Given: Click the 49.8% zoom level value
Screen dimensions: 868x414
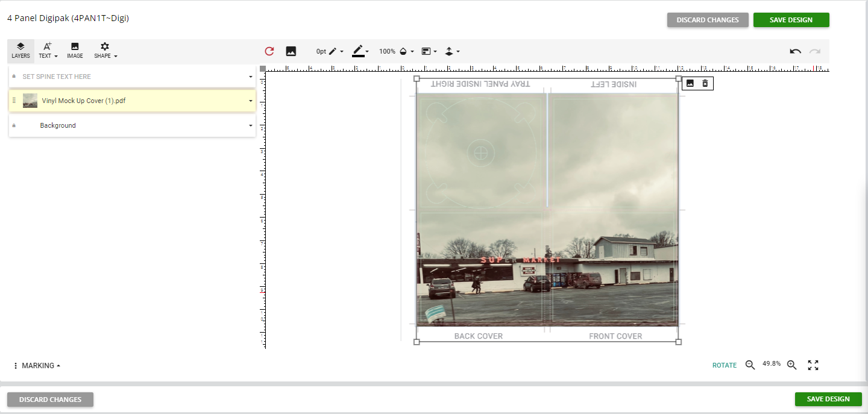Looking at the screenshot, I should click(772, 364).
